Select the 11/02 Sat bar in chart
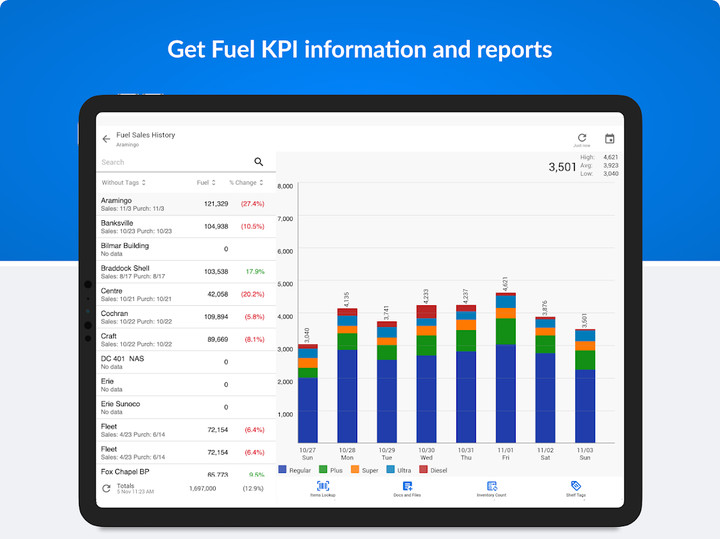This screenshot has height=539, width=720. (x=545, y=380)
